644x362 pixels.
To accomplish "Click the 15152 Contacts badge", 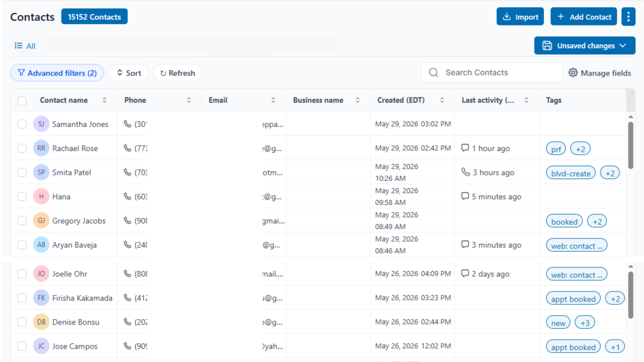I will click(94, 17).
